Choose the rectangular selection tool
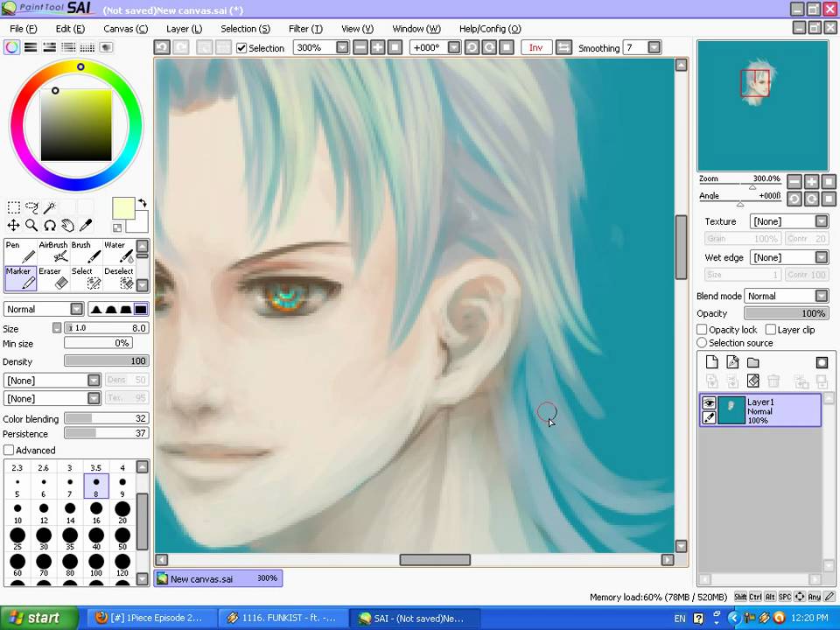Viewport: 840px width, 630px height. 14,207
